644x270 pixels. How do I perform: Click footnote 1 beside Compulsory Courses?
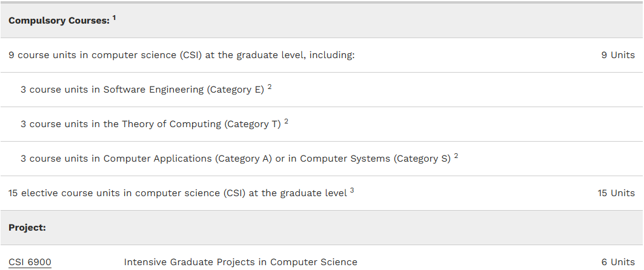tap(114, 18)
